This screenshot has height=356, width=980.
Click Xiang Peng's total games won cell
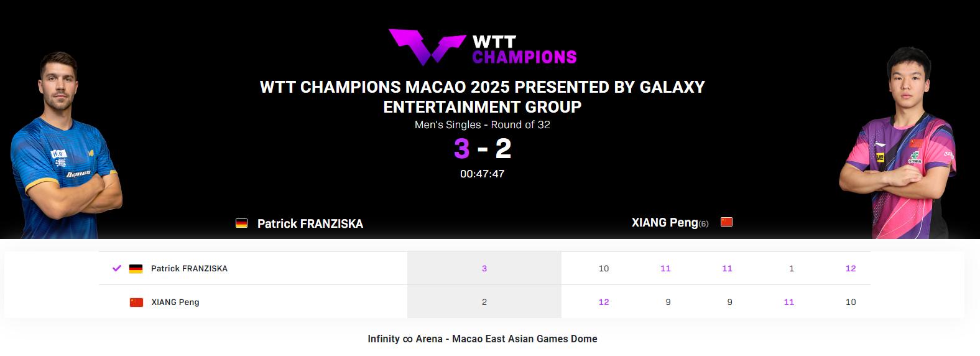point(484,302)
